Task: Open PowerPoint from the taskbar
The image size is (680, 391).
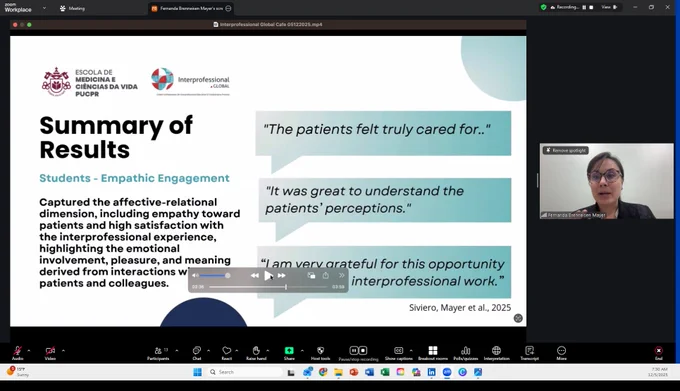Action: tap(354, 372)
